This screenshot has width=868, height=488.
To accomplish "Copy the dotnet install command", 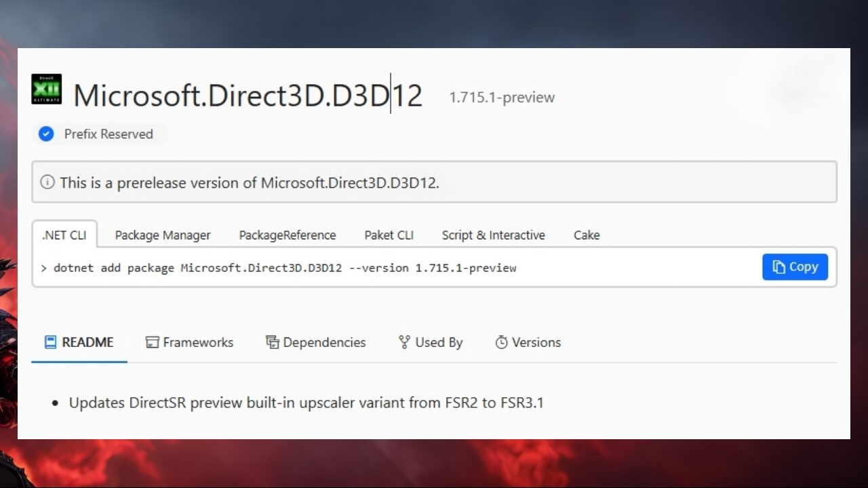I will (x=795, y=267).
